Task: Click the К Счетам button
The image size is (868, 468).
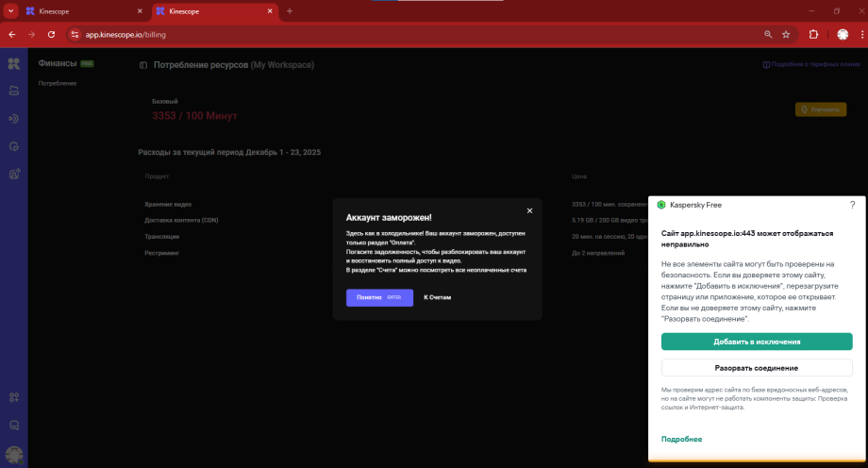Action: point(438,297)
